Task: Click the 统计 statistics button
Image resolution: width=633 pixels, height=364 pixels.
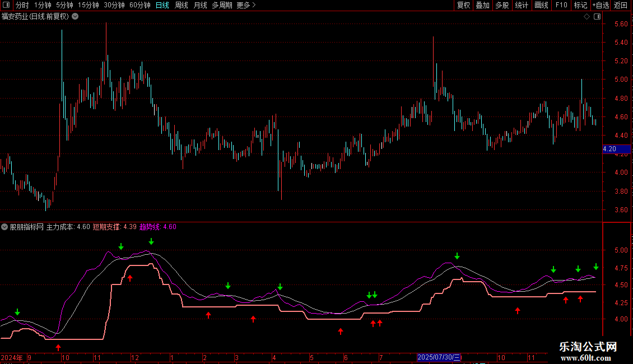Action: coord(522,5)
